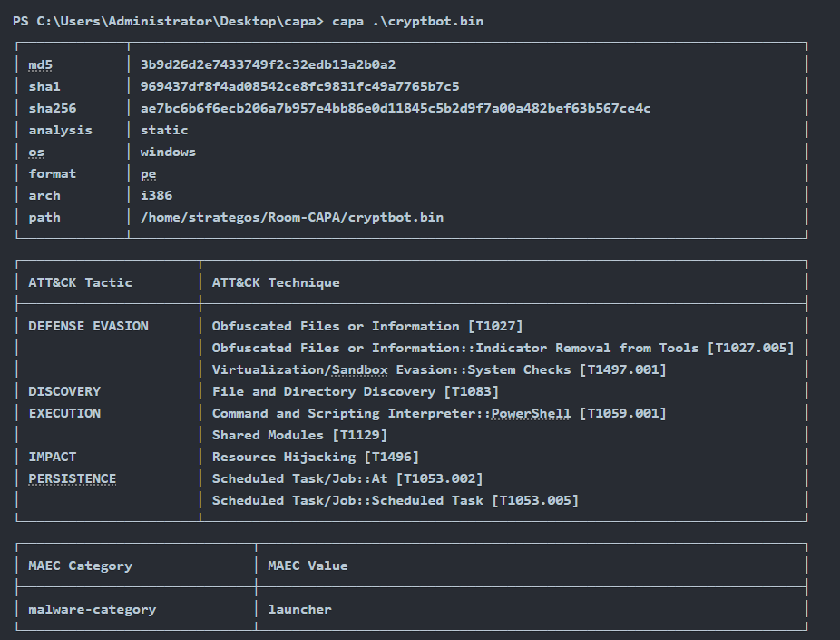Image resolution: width=840 pixels, height=640 pixels.
Task: Click the malware-category cell
Action: 93,609
